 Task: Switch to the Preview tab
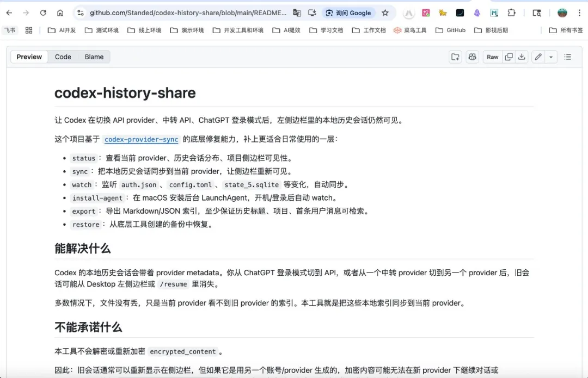(29, 57)
